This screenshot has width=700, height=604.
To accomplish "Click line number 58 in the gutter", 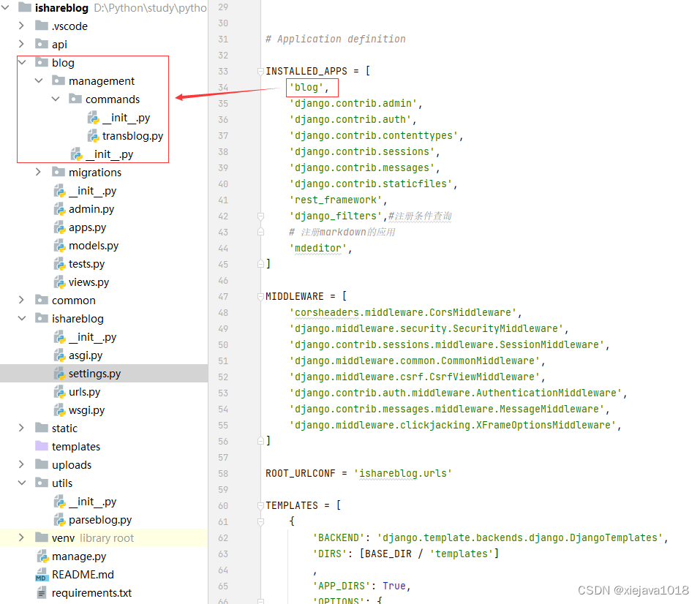I will (x=223, y=473).
